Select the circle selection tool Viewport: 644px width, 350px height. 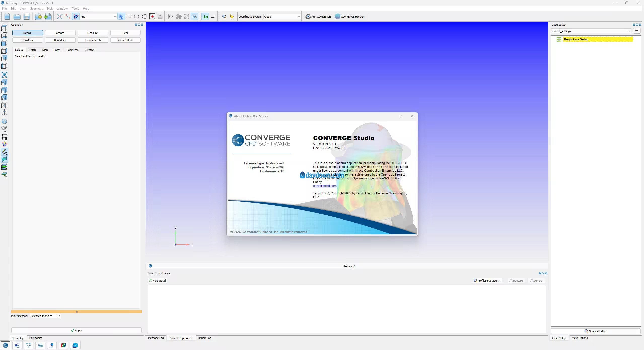click(136, 17)
